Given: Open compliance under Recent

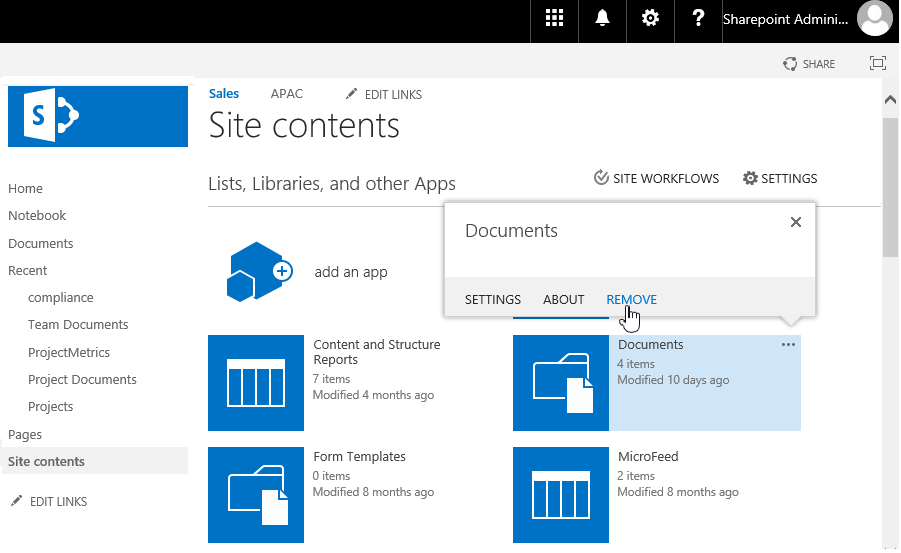Looking at the screenshot, I should point(60,298).
